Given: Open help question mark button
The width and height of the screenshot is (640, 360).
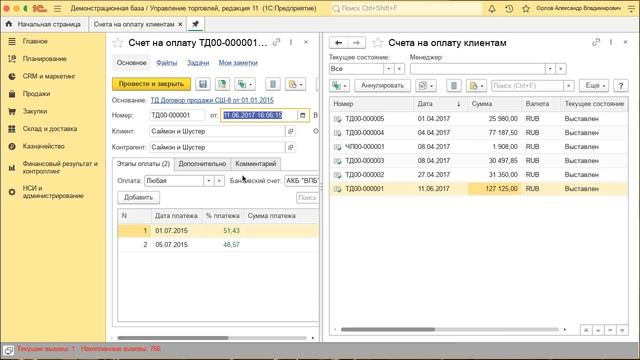Looking at the screenshot, I should [x=621, y=86].
